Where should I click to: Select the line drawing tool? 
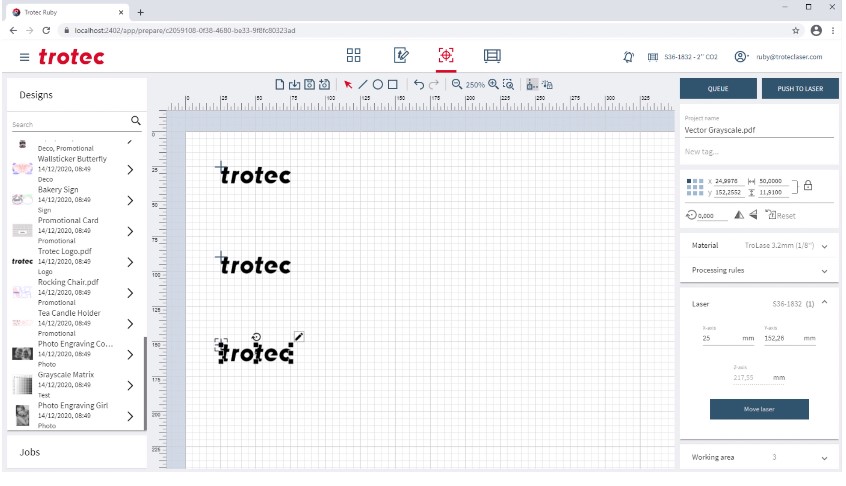click(363, 85)
